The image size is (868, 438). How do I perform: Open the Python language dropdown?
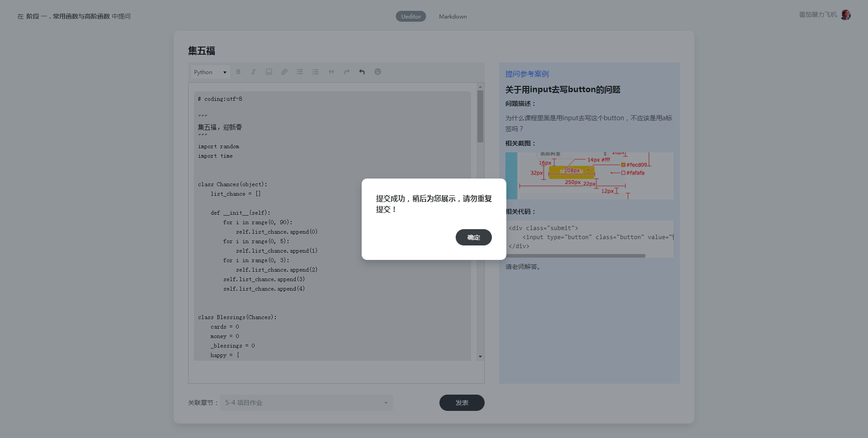click(210, 72)
